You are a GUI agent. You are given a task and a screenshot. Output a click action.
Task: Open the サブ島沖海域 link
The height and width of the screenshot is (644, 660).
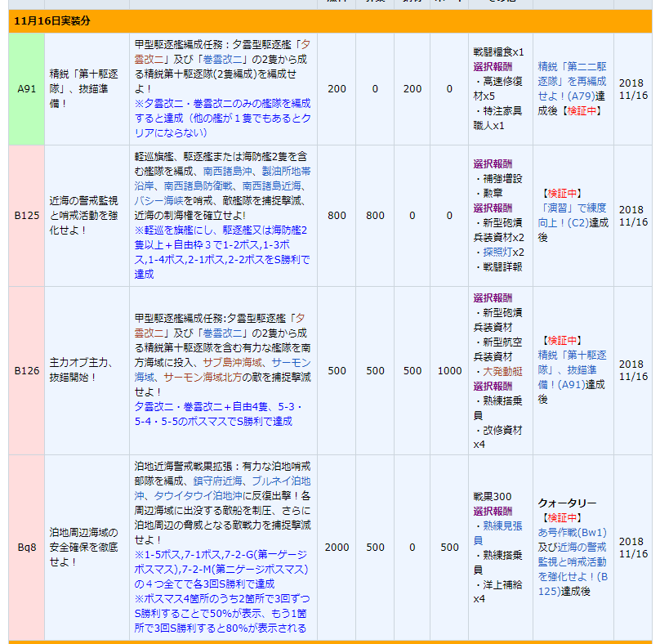[x=232, y=363]
